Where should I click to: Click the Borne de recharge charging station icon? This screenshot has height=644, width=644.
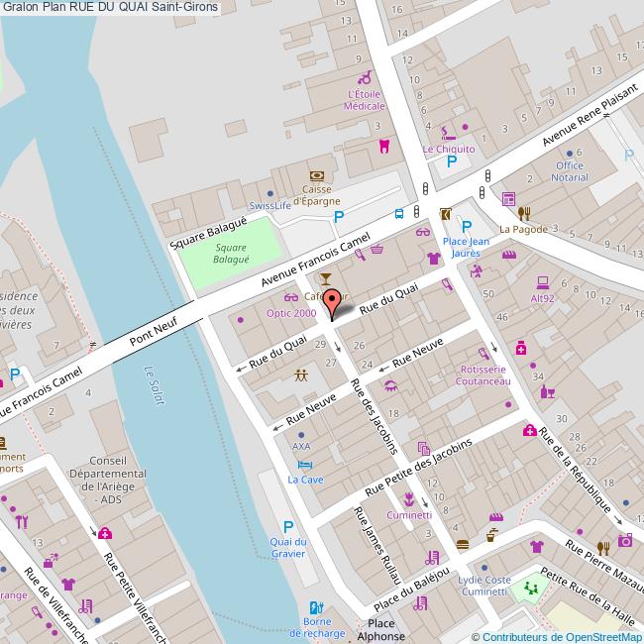click(x=316, y=607)
